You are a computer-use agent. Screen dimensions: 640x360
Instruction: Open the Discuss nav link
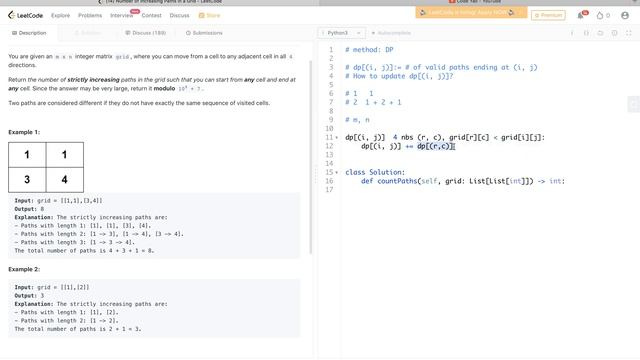tap(180, 16)
